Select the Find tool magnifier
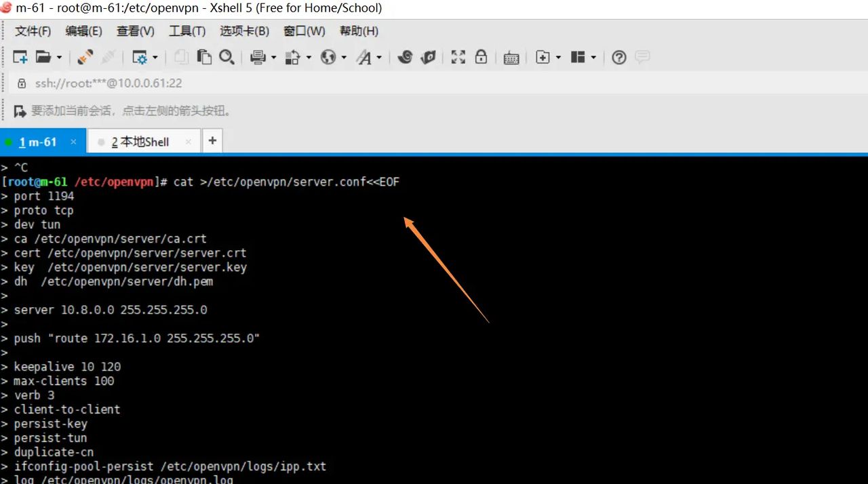868x484 pixels. pos(226,57)
